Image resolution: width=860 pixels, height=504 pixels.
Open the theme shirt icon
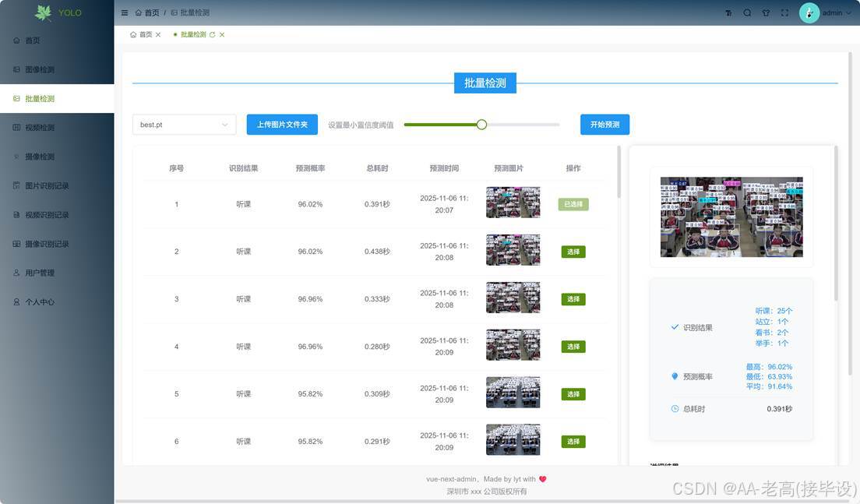[x=766, y=12]
